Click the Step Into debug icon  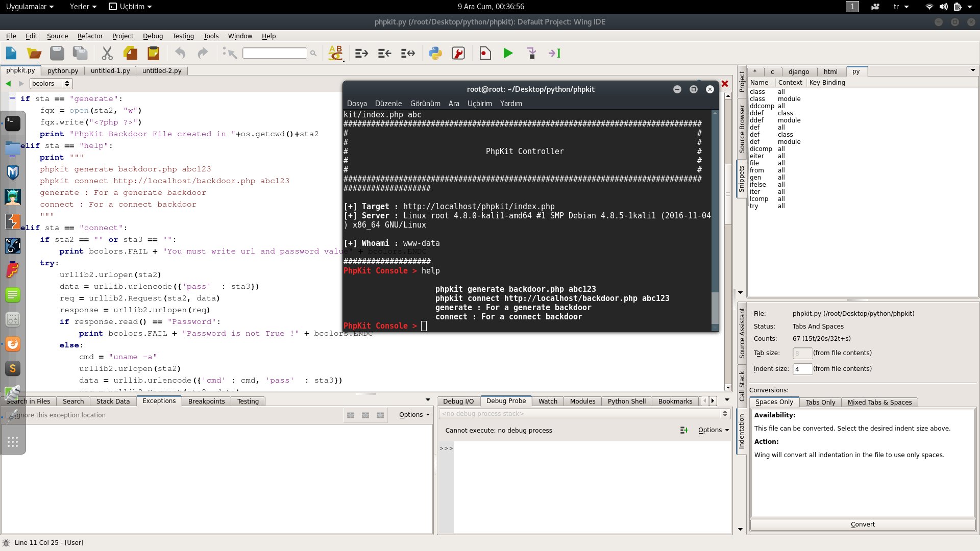click(531, 53)
